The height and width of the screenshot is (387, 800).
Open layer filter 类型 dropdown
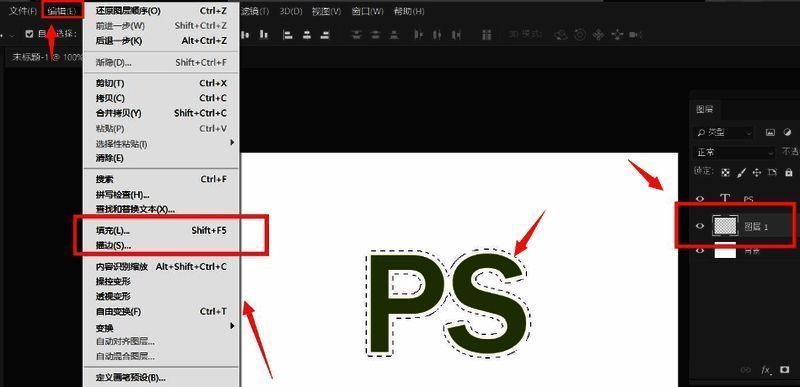[724, 133]
